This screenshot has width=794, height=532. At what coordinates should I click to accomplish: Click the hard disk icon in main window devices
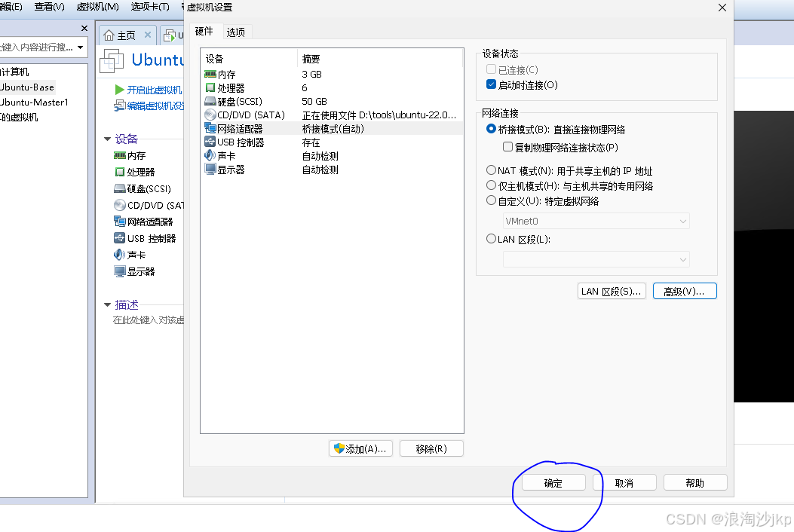click(x=120, y=189)
